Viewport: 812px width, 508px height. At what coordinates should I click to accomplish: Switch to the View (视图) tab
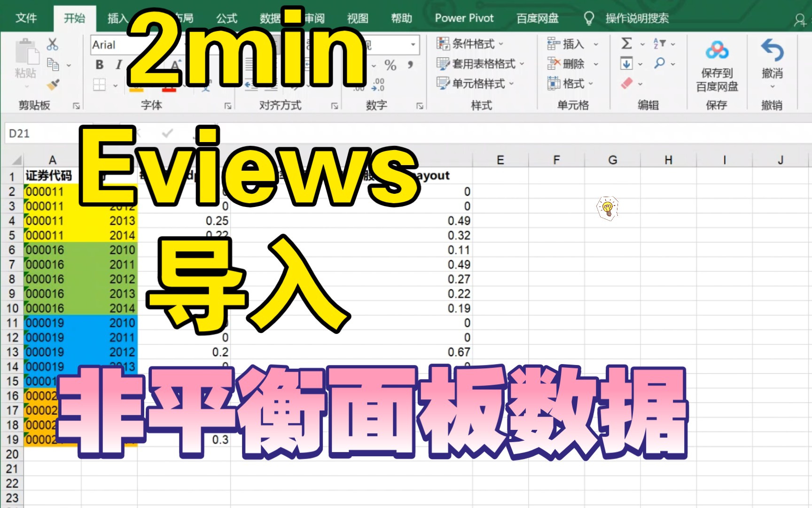tap(358, 18)
